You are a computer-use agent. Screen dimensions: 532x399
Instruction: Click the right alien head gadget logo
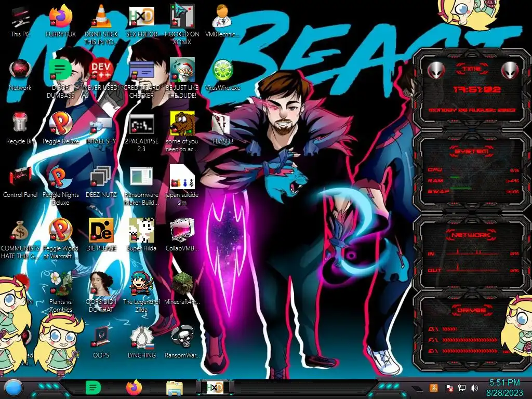[x=510, y=71]
